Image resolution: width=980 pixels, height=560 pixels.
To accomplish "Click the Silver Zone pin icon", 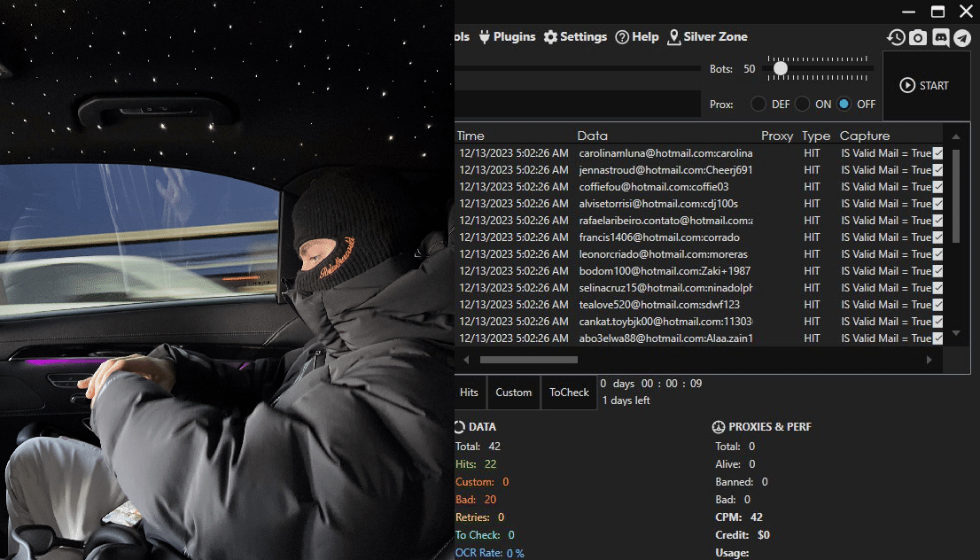I will tap(673, 37).
